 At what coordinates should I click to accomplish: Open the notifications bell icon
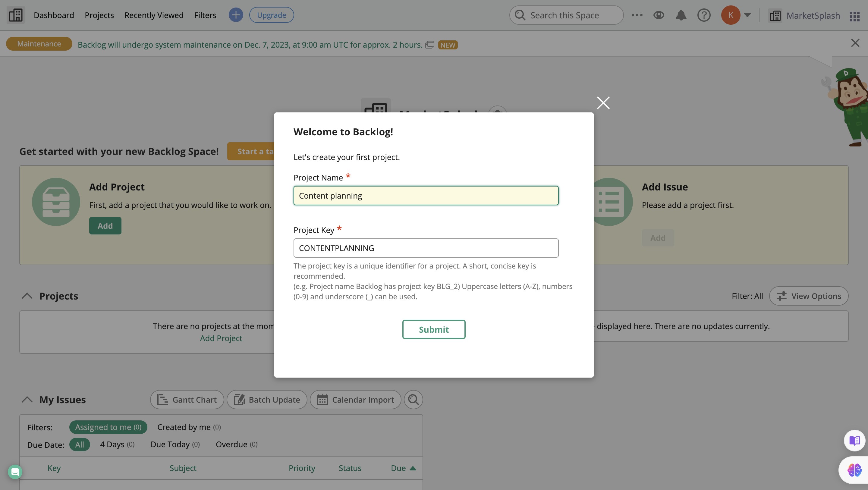point(681,15)
